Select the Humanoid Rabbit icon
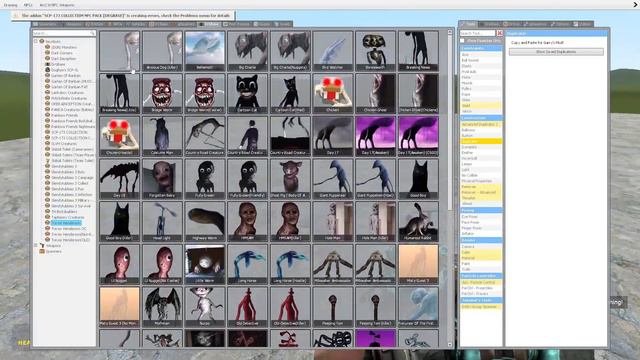The width and height of the screenshot is (640, 360). [x=418, y=222]
